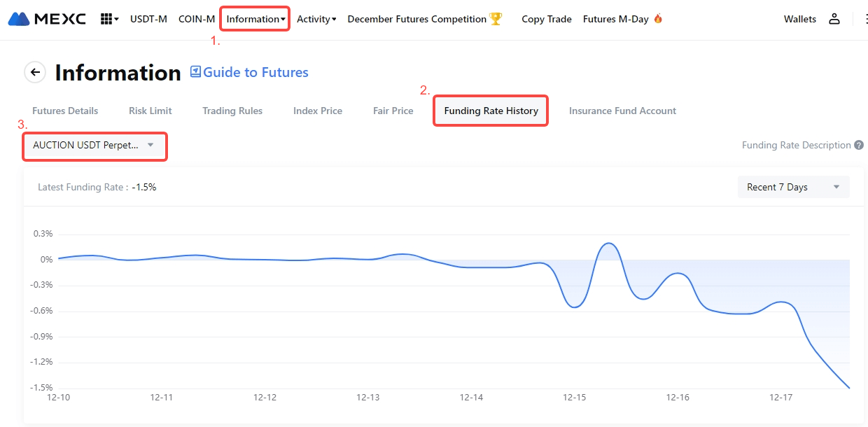Go to the Index Price tab

[x=318, y=111]
